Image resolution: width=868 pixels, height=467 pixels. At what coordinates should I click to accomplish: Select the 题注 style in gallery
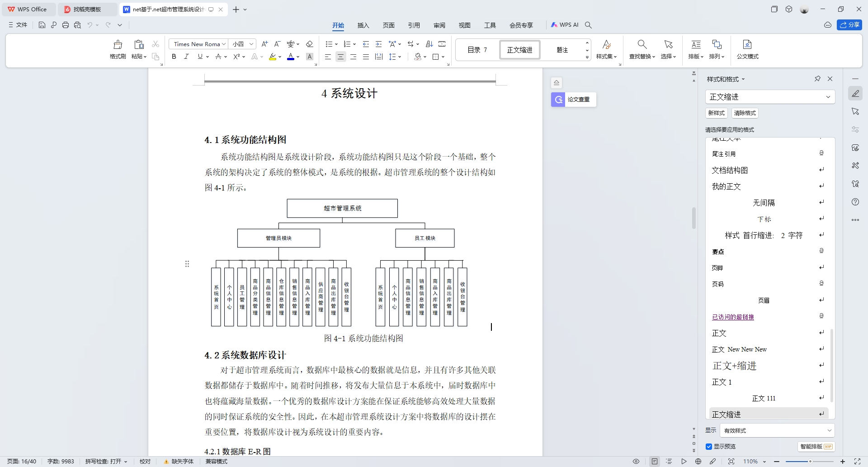click(562, 50)
